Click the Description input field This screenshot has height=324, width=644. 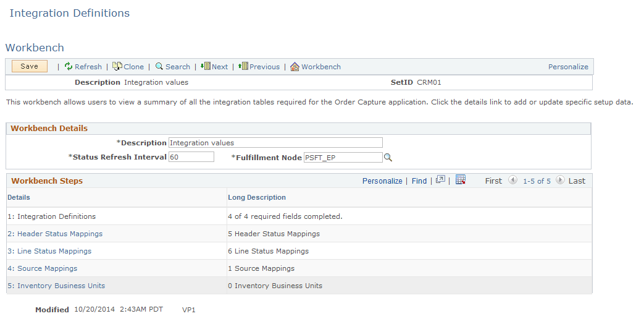275,143
